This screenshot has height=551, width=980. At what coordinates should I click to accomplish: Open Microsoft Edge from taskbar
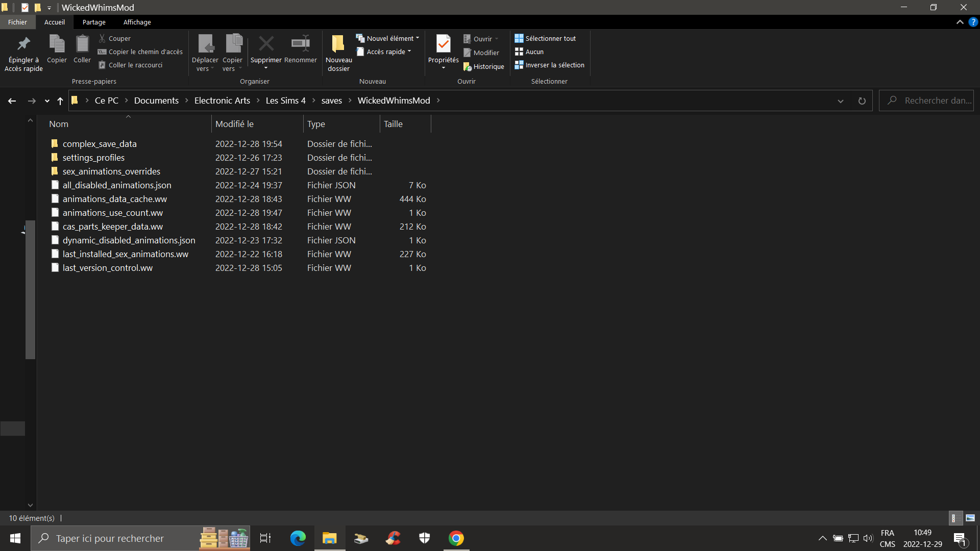(x=298, y=538)
